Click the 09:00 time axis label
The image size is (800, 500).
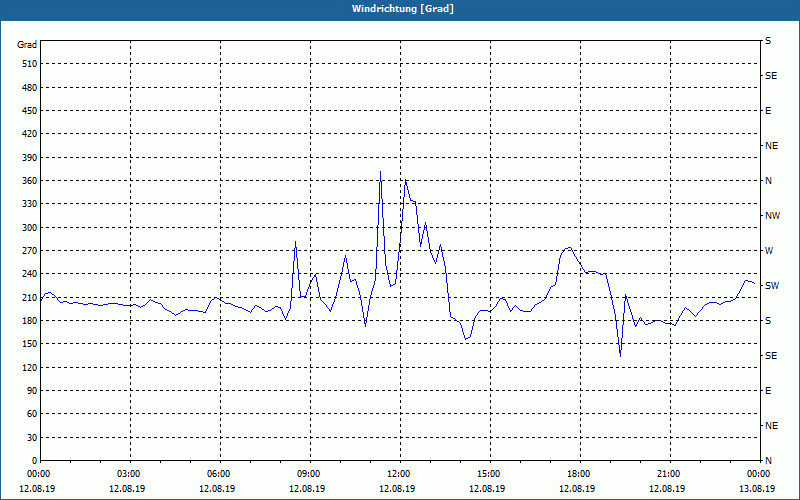tap(310, 474)
